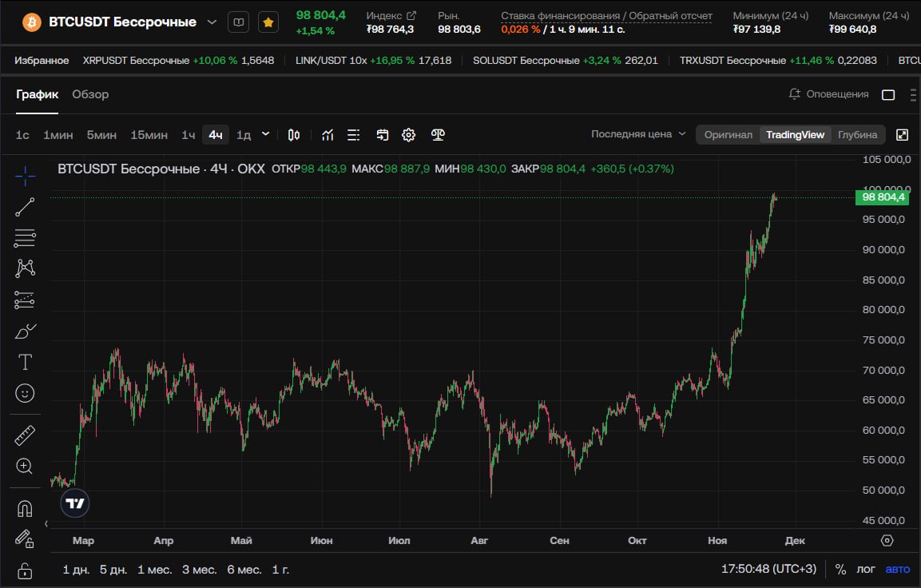Switch to the Обзор tab

tap(90, 94)
